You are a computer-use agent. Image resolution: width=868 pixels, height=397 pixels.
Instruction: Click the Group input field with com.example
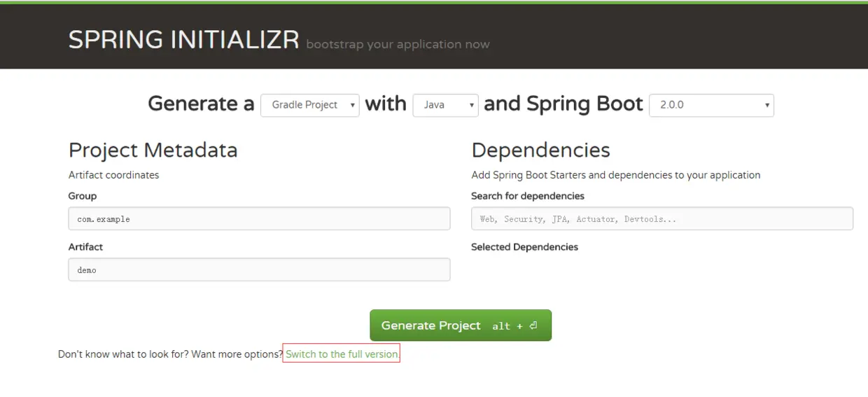coord(259,218)
